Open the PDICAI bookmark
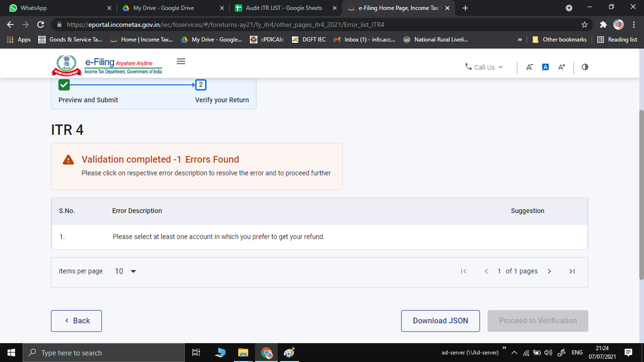 click(267, 40)
